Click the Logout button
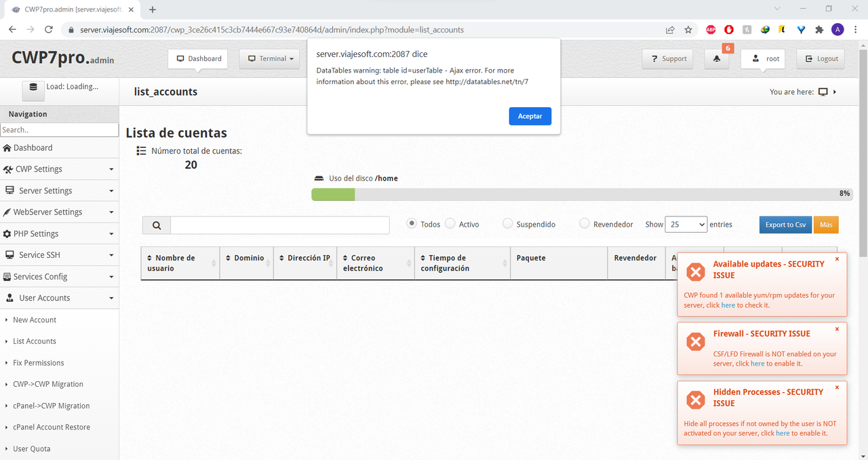The height and width of the screenshot is (460, 868). pos(821,59)
